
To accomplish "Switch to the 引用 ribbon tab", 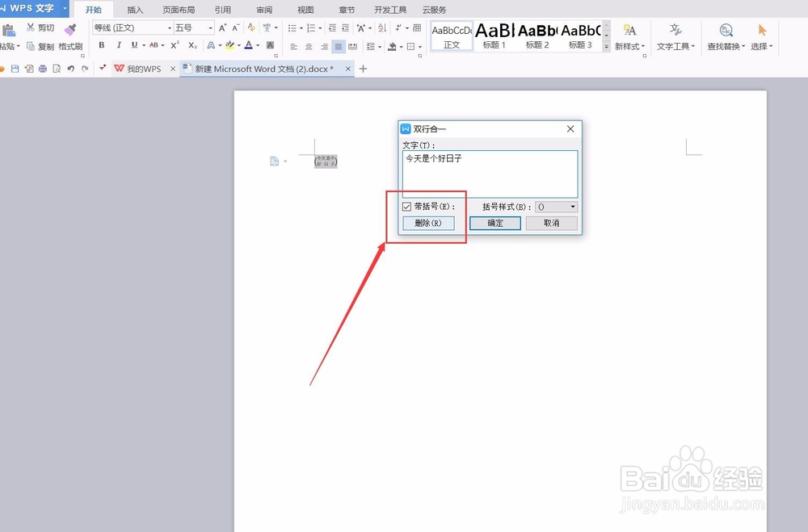I will coord(223,10).
